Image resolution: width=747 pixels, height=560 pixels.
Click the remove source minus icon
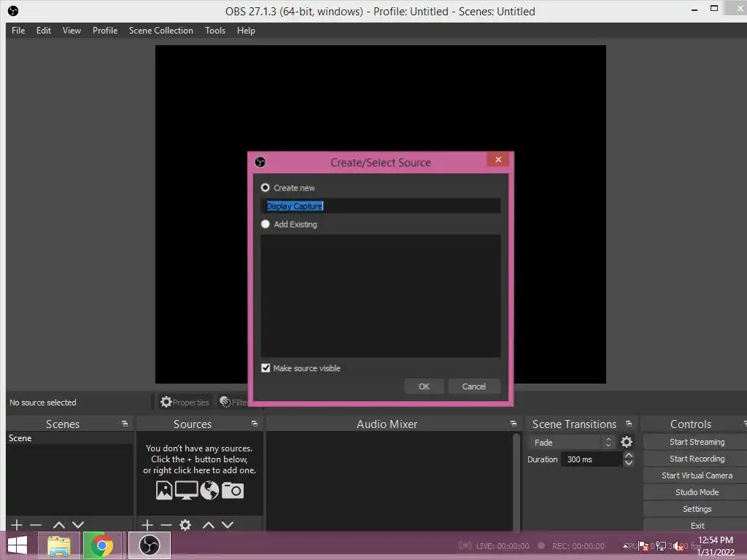point(166,525)
